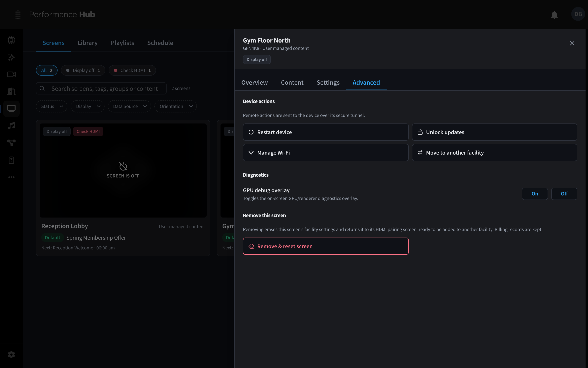Image resolution: width=588 pixels, height=368 pixels.
Task: Open notifications bell
Action: (554, 15)
